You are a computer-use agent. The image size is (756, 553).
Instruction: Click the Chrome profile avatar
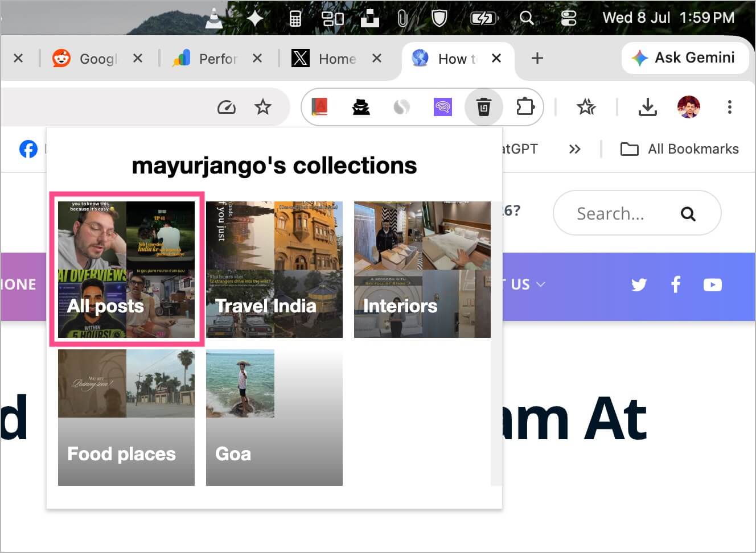pyautogui.click(x=689, y=107)
